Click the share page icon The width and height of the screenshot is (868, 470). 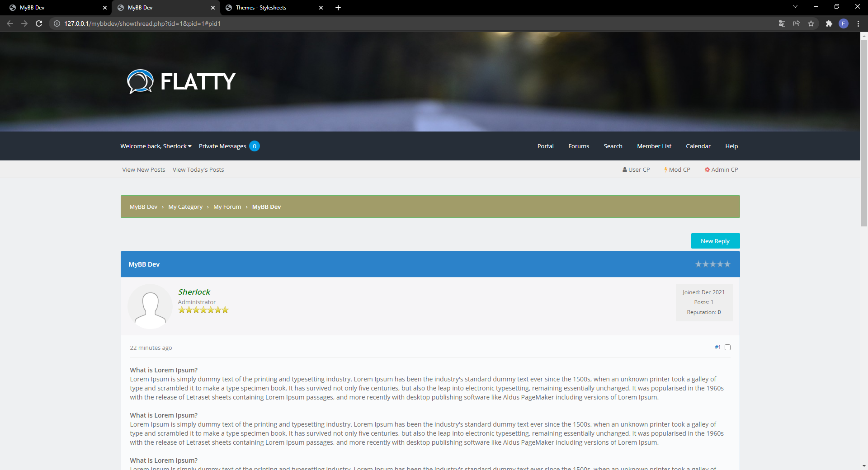[797, 23]
